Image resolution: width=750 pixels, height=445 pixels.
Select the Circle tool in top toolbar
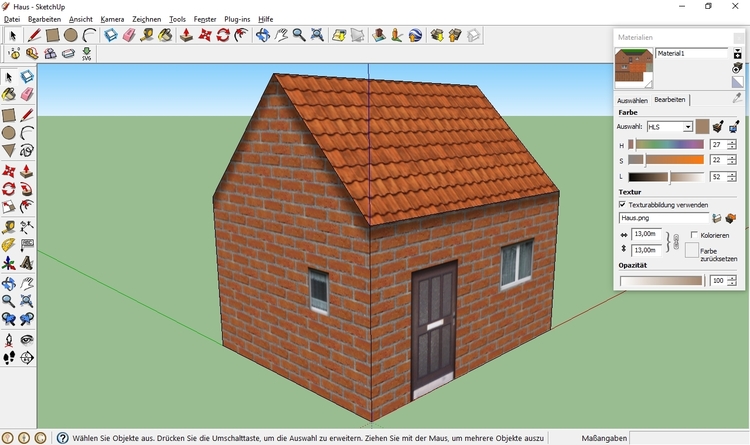(x=71, y=35)
